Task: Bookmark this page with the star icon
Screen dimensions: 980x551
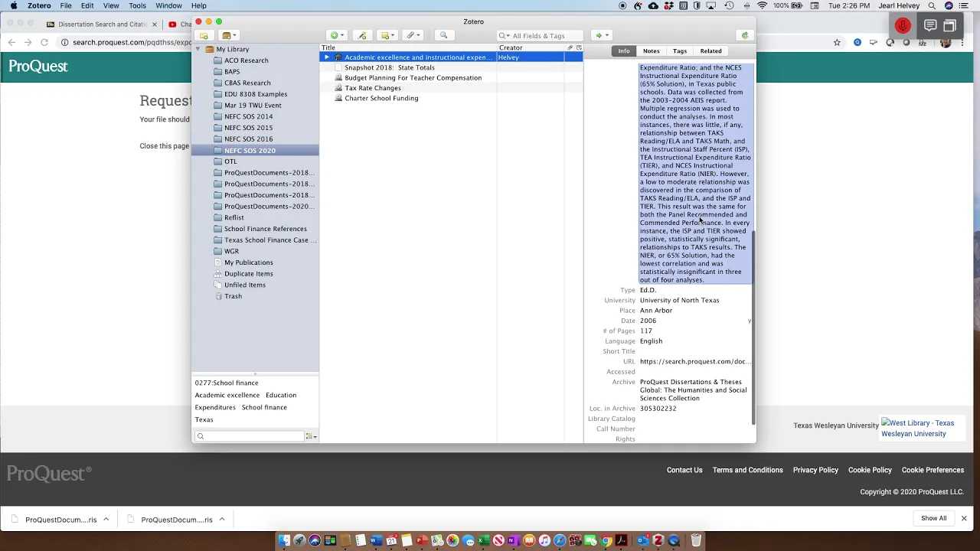Action: [837, 42]
